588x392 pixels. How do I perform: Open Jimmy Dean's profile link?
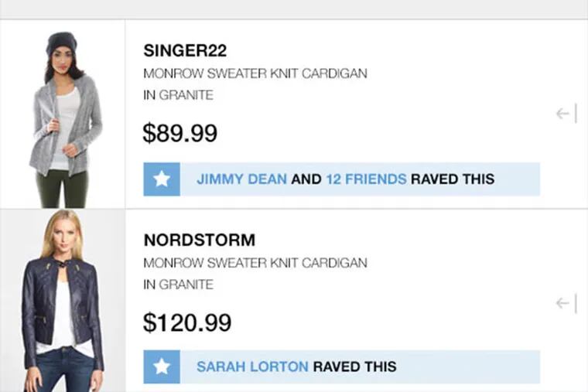click(x=241, y=179)
